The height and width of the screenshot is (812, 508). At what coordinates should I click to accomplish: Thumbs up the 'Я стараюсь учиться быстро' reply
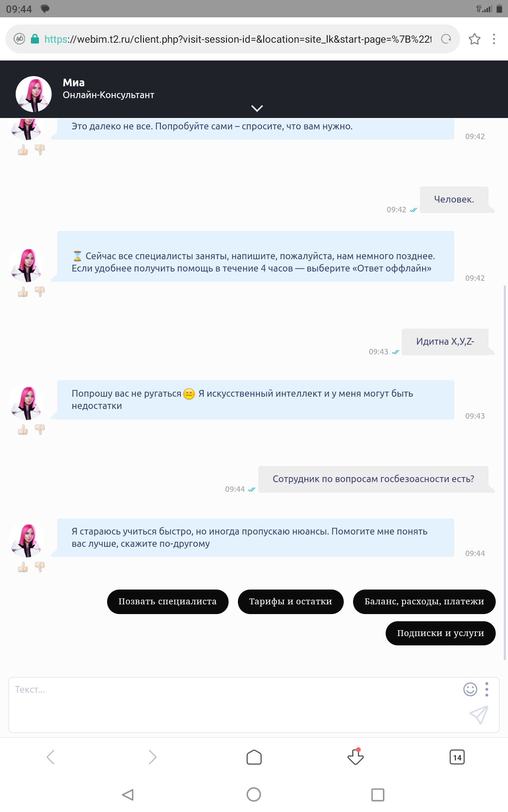point(23,567)
